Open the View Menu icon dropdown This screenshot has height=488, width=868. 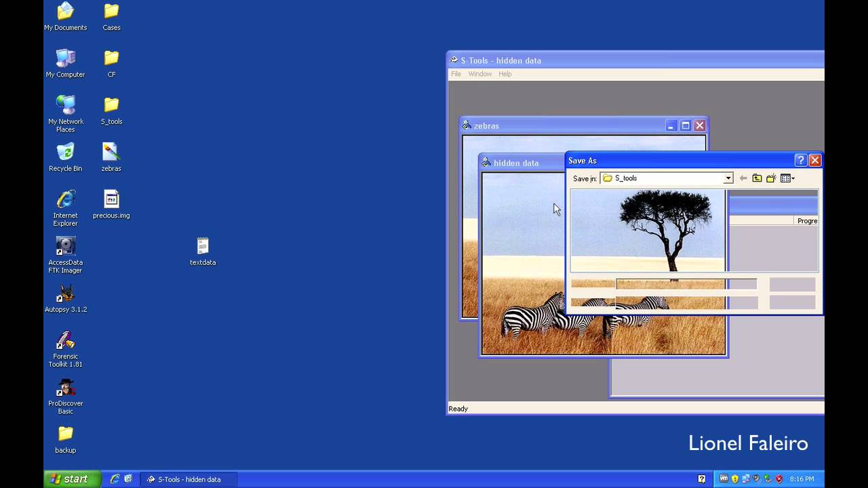(x=787, y=178)
